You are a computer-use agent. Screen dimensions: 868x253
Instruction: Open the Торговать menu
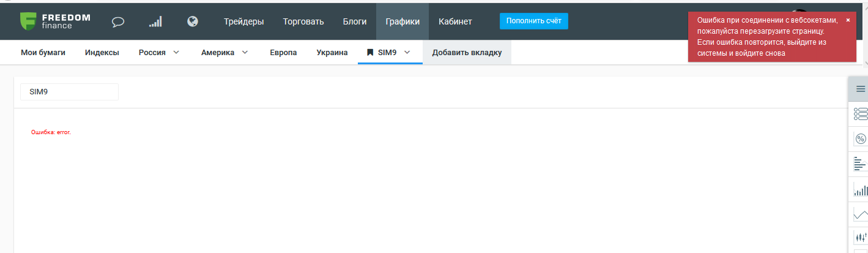303,21
